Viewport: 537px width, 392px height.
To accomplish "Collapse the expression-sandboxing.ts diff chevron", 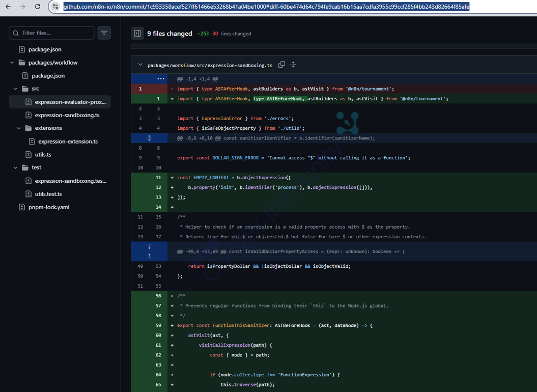I will pyautogui.click(x=140, y=65).
